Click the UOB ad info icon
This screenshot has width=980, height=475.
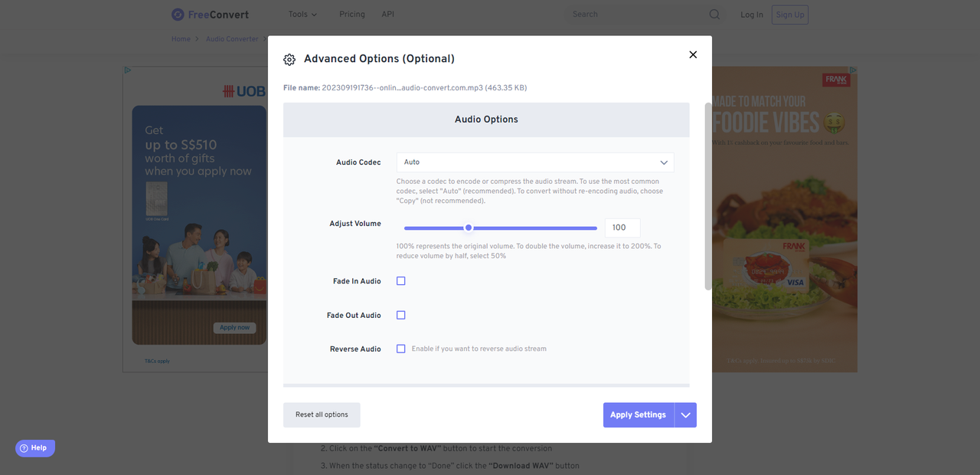tap(127, 70)
